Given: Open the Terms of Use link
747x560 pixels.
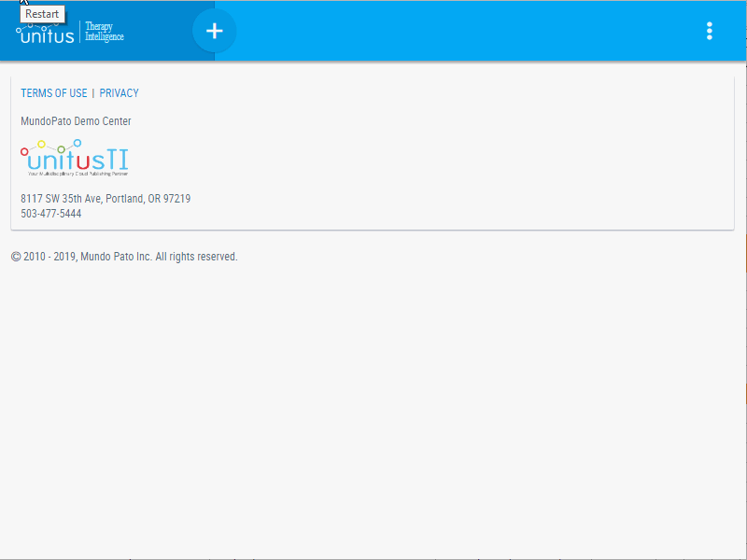Looking at the screenshot, I should pyautogui.click(x=54, y=92).
